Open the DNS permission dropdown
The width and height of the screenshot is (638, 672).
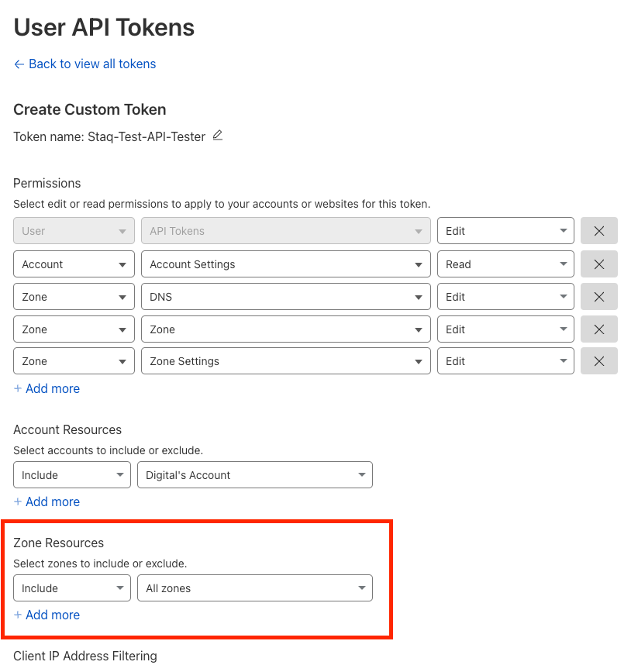click(286, 297)
